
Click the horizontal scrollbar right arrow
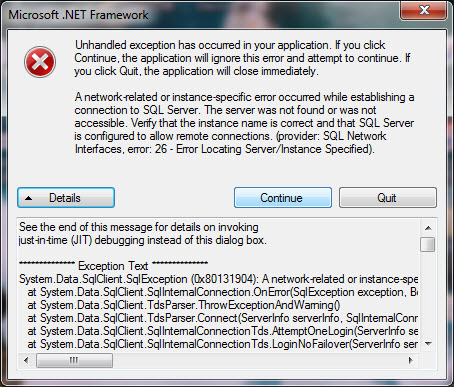point(411,360)
